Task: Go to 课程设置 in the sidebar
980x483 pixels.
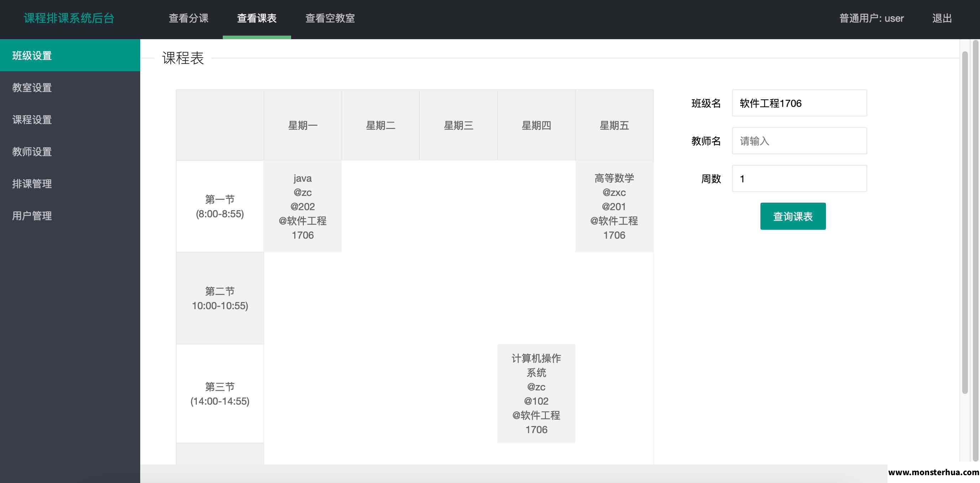Action: 70,119
